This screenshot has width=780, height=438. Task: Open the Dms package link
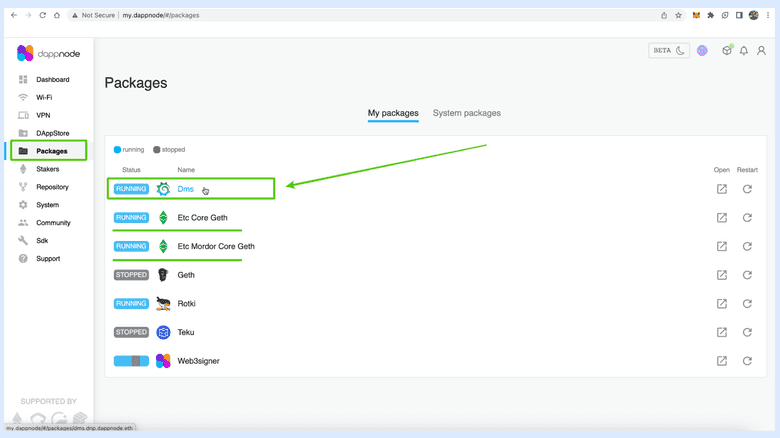click(185, 189)
